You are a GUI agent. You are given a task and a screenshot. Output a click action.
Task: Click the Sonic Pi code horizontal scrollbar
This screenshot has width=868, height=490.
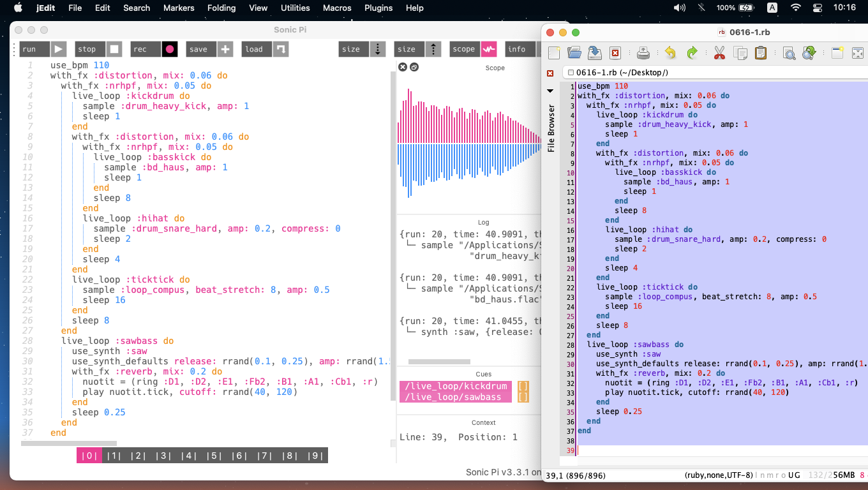point(69,443)
